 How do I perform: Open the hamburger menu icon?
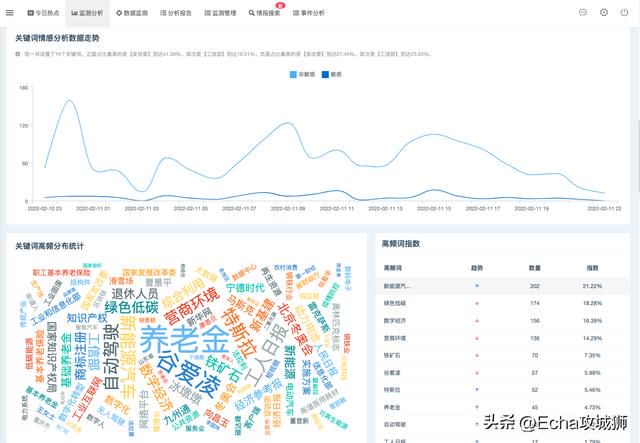pos(9,13)
